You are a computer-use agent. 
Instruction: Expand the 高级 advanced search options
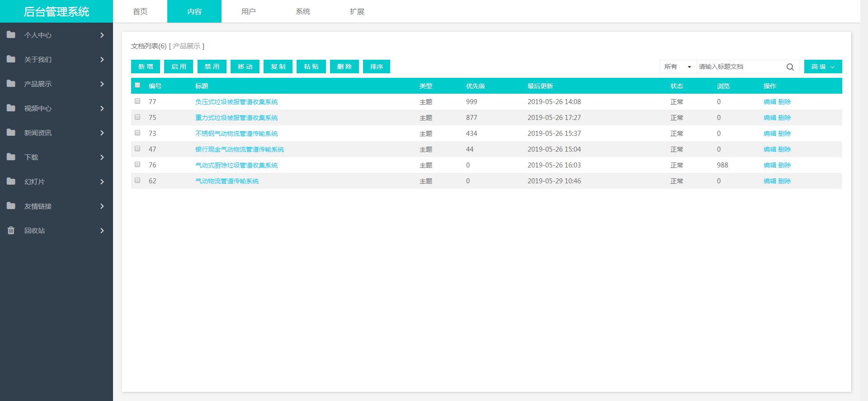point(823,67)
